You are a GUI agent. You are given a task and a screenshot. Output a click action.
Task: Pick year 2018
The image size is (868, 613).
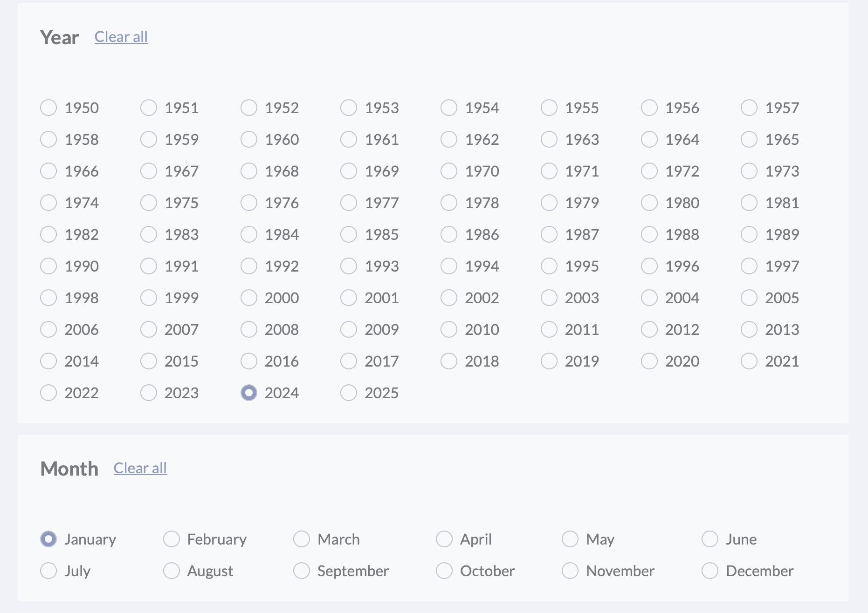(x=449, y=361)
